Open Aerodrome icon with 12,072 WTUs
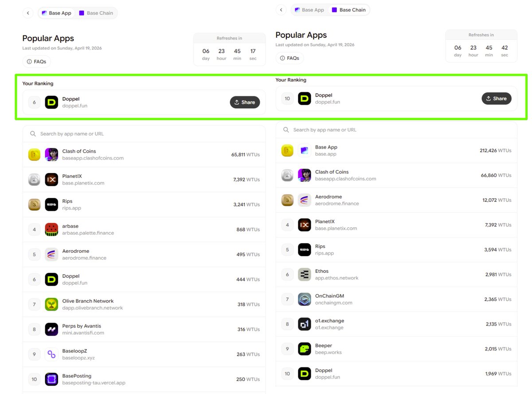 click(x=305, y=200)
